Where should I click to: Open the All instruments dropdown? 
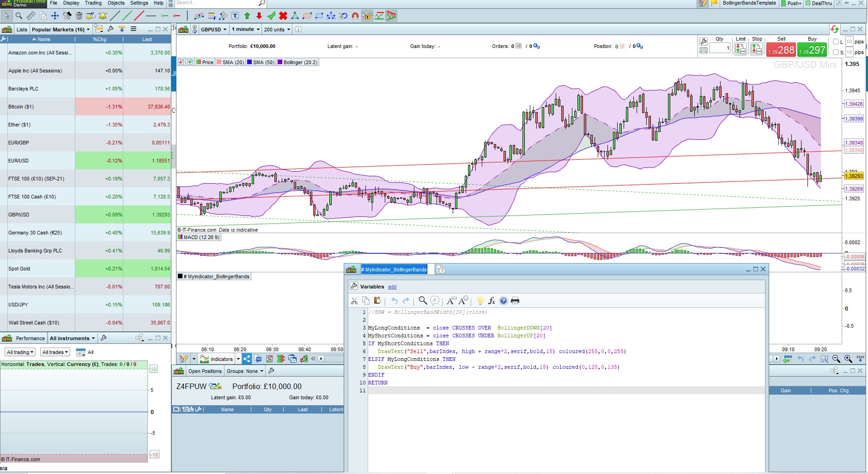pyautogui.click(x=72, y=338)
